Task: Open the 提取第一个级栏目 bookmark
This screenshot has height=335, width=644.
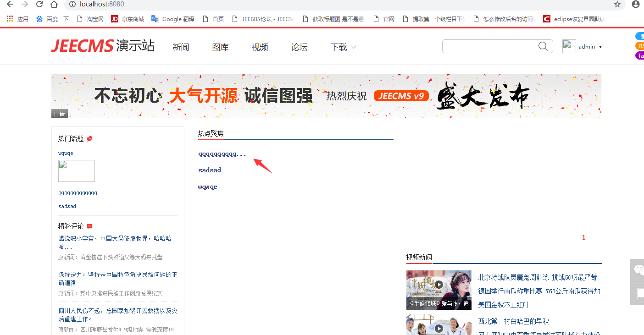Action: 433,19
